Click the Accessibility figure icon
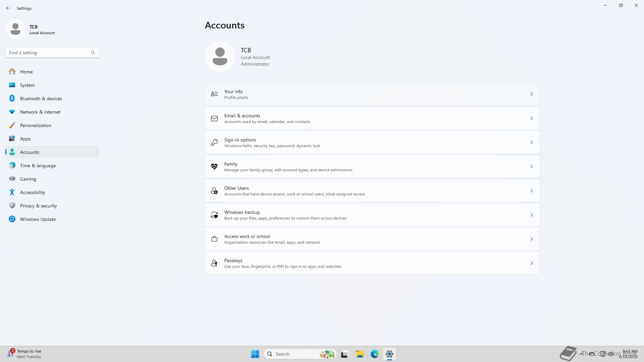This screenshot has width=644, height=362. pyautogui.click(x=12, y=192)
